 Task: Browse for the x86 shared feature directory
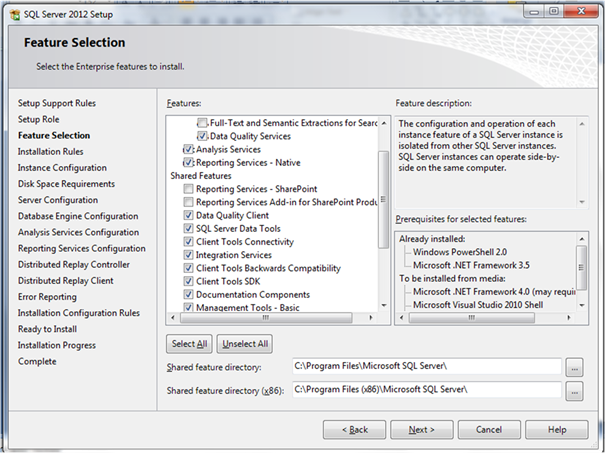(574, 391)
